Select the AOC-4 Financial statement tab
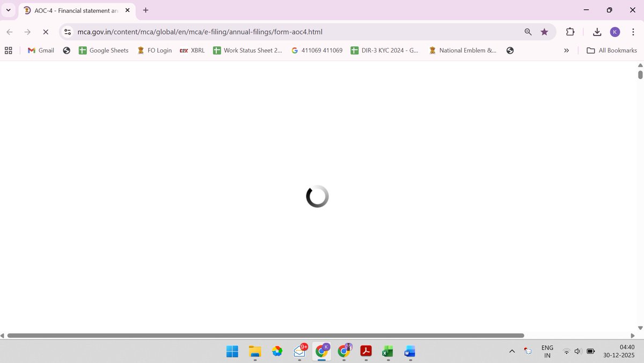This screenshot has width=644, height=363. point(78,10)
